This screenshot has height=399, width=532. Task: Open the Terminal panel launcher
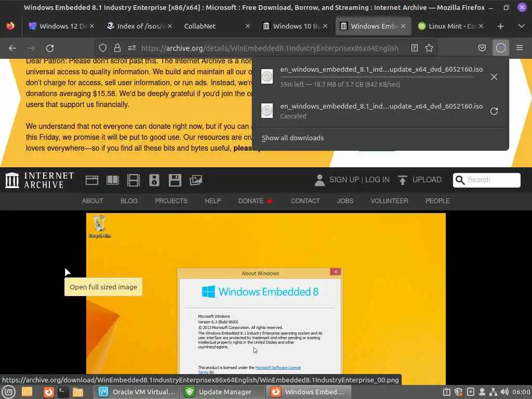coord(63,392)
